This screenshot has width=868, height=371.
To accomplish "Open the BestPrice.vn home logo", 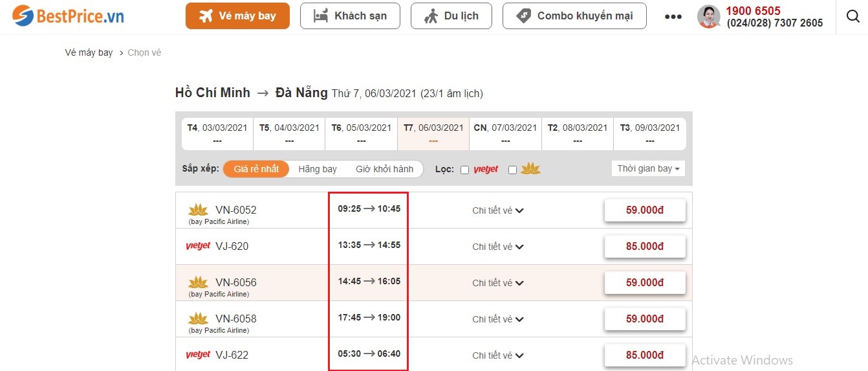I will pyautogui.click(x=68, y=16).
